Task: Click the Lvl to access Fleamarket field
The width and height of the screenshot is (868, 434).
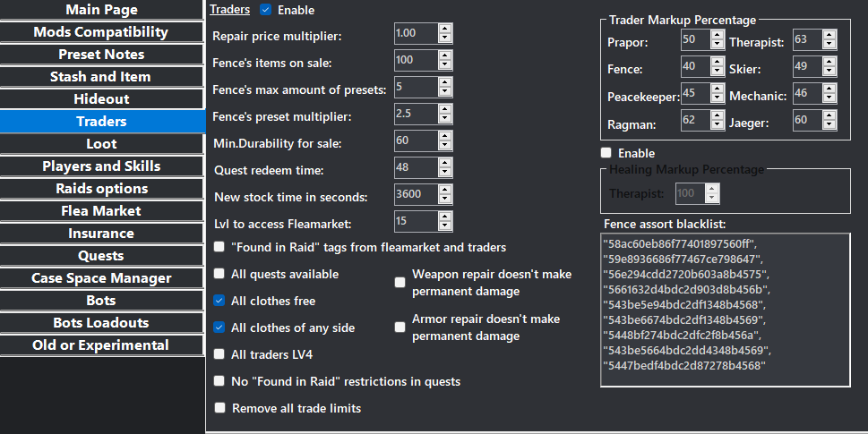Action: (x=416, y=222)
